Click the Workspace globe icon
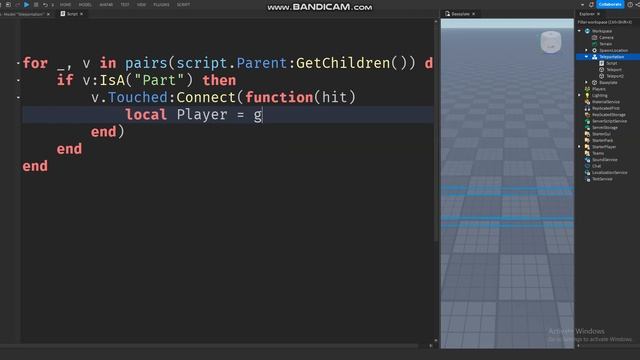640x360 pixels. pyautogui.click(x=587, y=31)
